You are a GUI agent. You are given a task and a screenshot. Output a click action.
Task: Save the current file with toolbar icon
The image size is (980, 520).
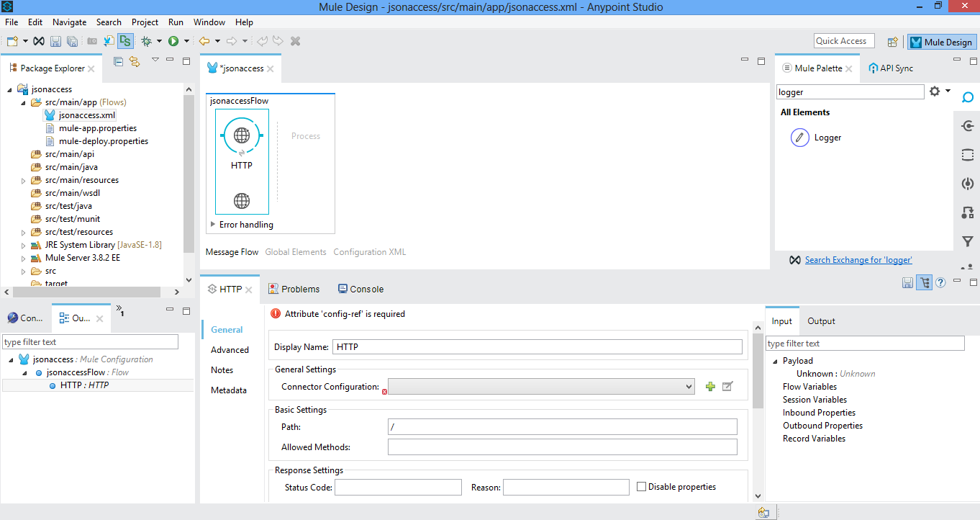coord(56,41)
